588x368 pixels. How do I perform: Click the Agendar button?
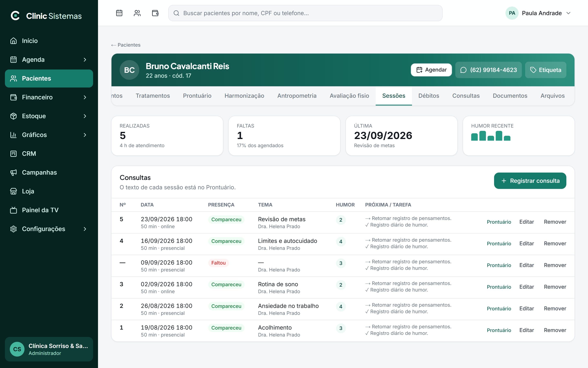click(x=431, y=70)
